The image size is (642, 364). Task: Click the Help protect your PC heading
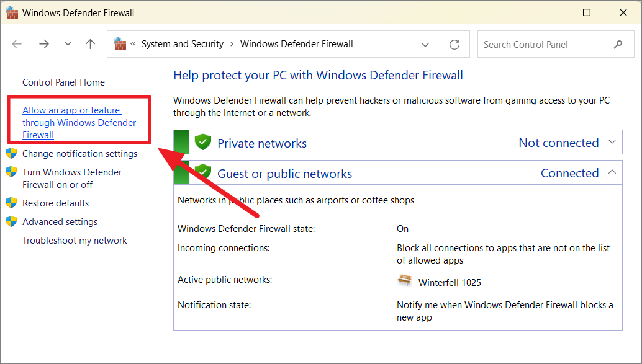318,75
